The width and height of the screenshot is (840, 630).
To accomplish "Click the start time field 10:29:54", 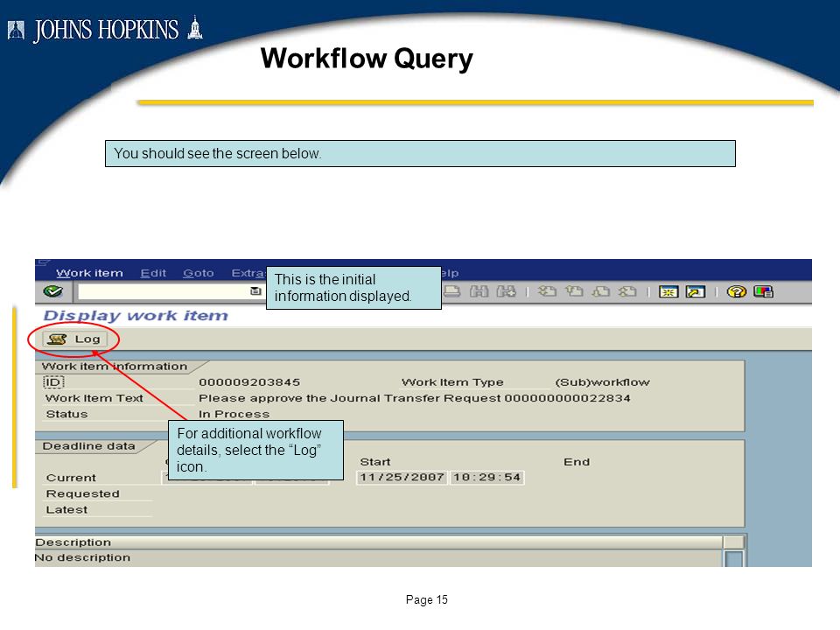I will [486, 478].
